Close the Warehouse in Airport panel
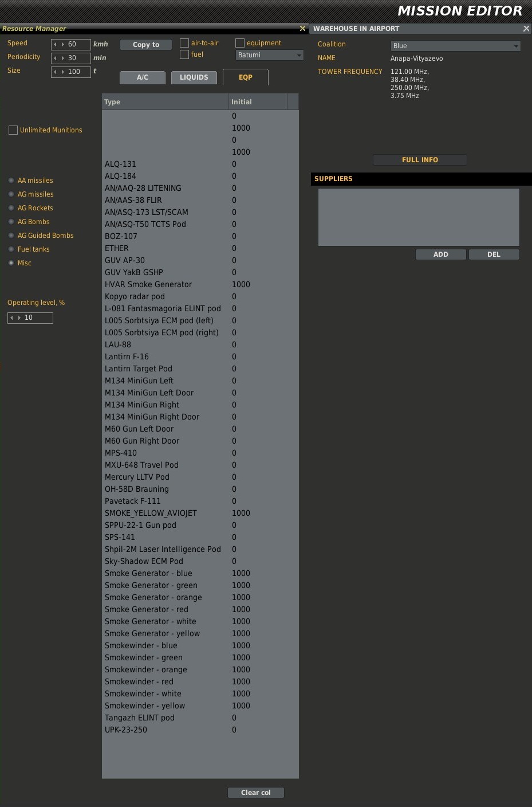 pyautogui.click(x=526, y=28)
